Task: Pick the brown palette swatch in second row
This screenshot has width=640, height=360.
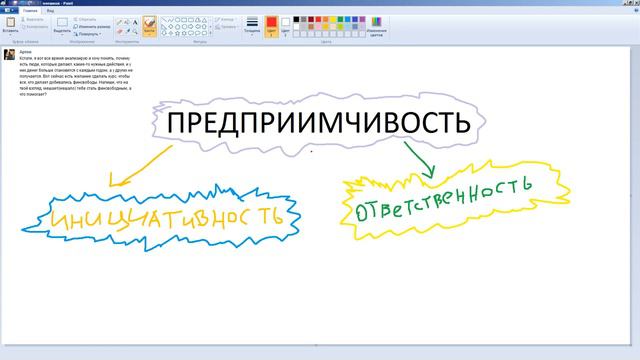Action: tap(311, 27)
